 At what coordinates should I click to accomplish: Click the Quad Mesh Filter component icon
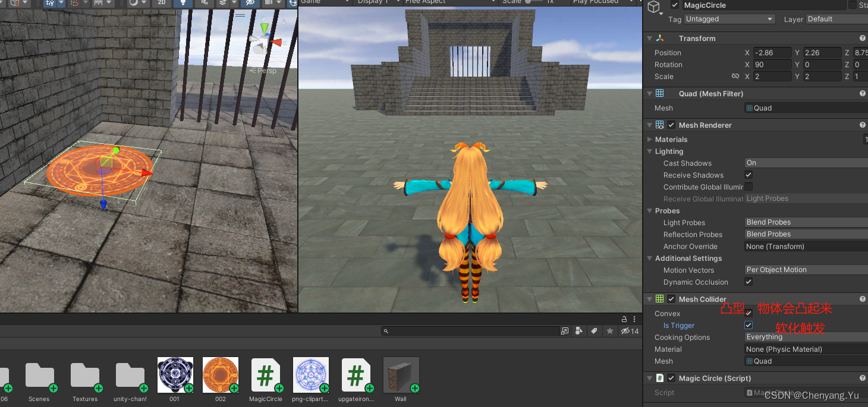click(660, 94)
